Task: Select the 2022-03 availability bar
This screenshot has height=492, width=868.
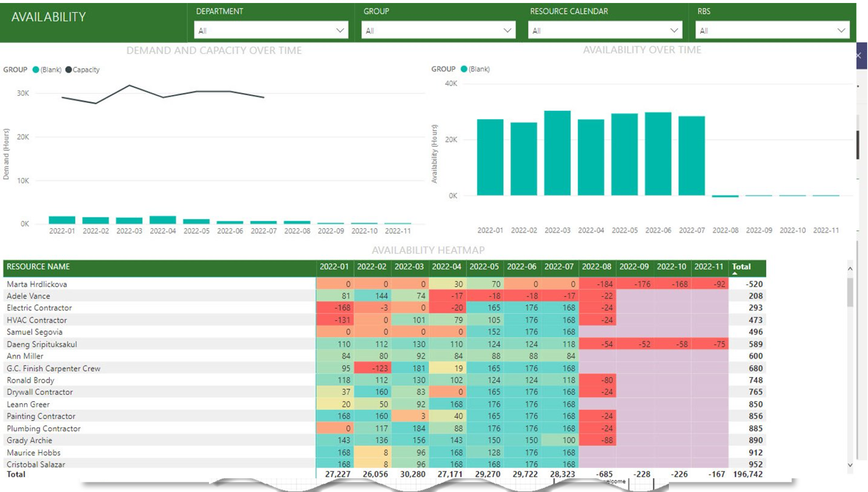Action: tap(557, 153)
